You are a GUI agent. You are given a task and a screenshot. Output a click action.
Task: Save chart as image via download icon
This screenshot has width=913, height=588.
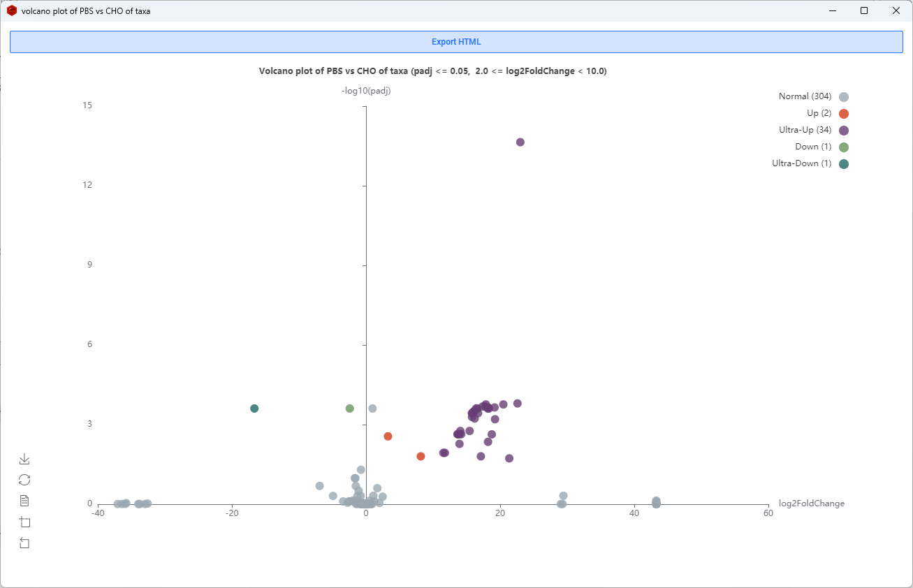(24, 459)
